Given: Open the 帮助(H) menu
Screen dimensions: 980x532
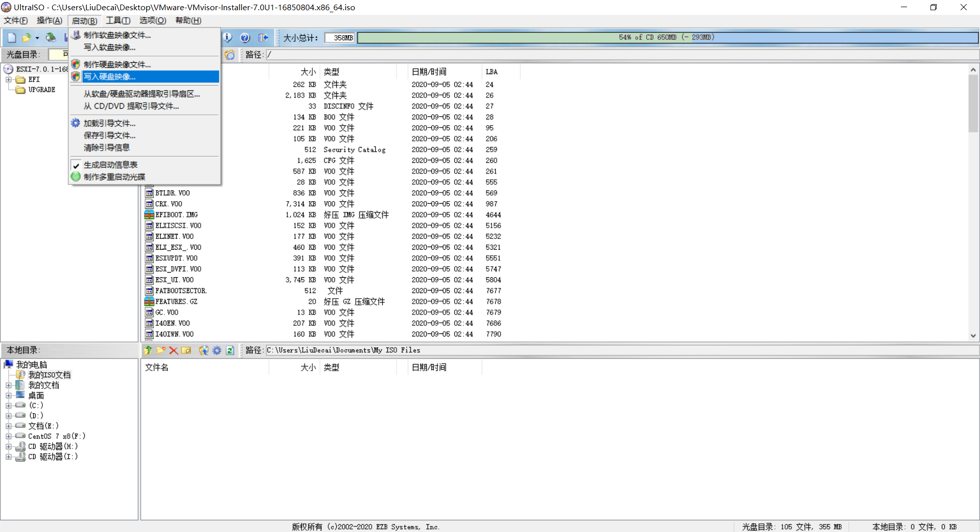Looking at the screenshot, I should tap(188, 20).
